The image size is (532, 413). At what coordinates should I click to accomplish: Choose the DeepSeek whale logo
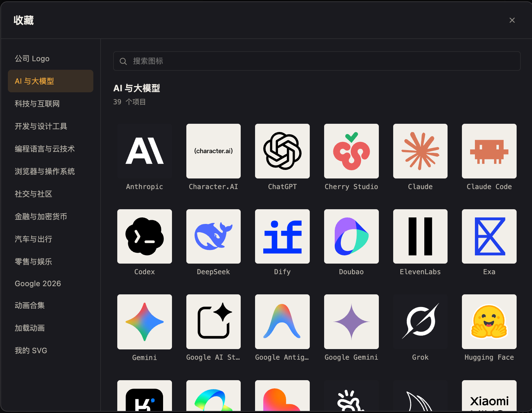pyautogui.click(x=213, y=236)
